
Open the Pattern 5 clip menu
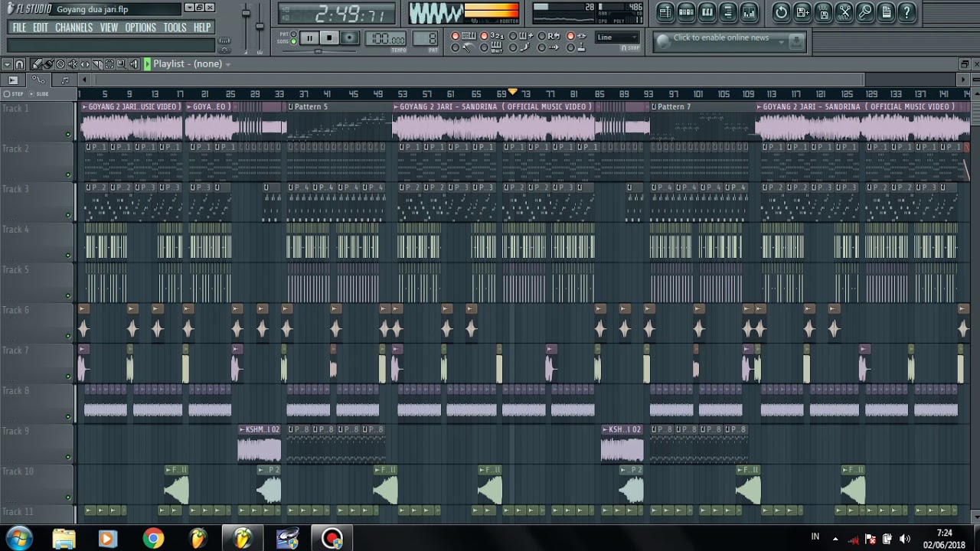coord(291,106)
